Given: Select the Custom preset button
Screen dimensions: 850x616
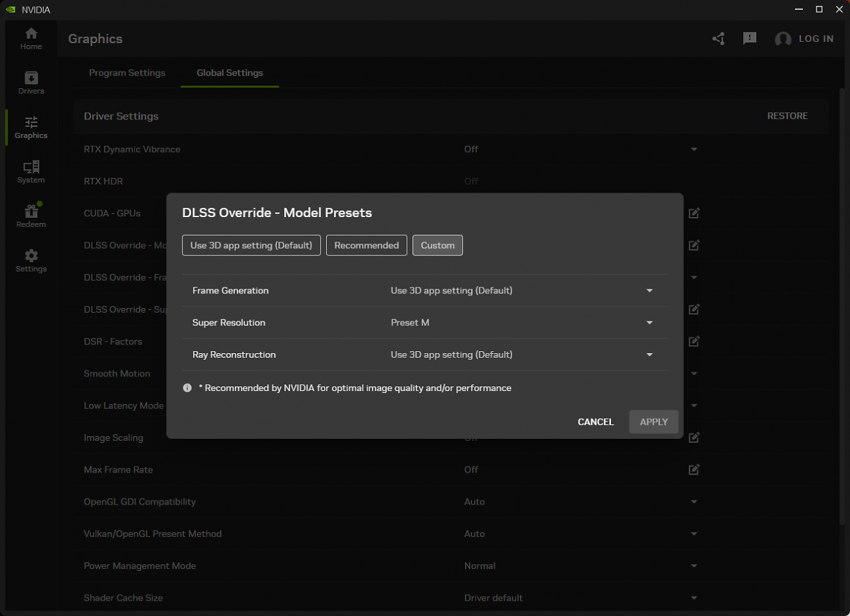Looking at the screenshot, I should point(438,245).
